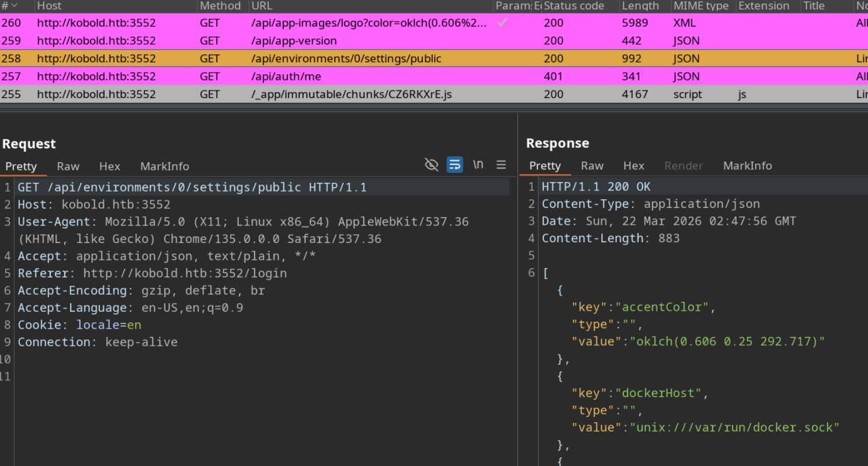Select history row 258 settings/public
This screenshot has width=868, height=466.
pyautogui.click(x=434, y=58)
